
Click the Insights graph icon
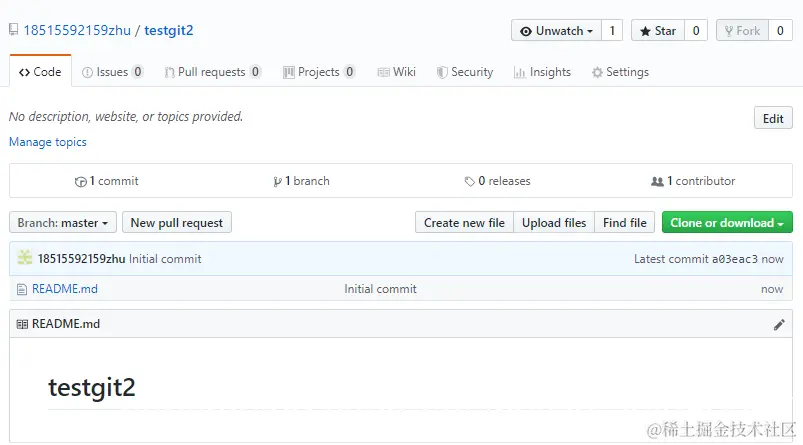(x=520, y=73)
